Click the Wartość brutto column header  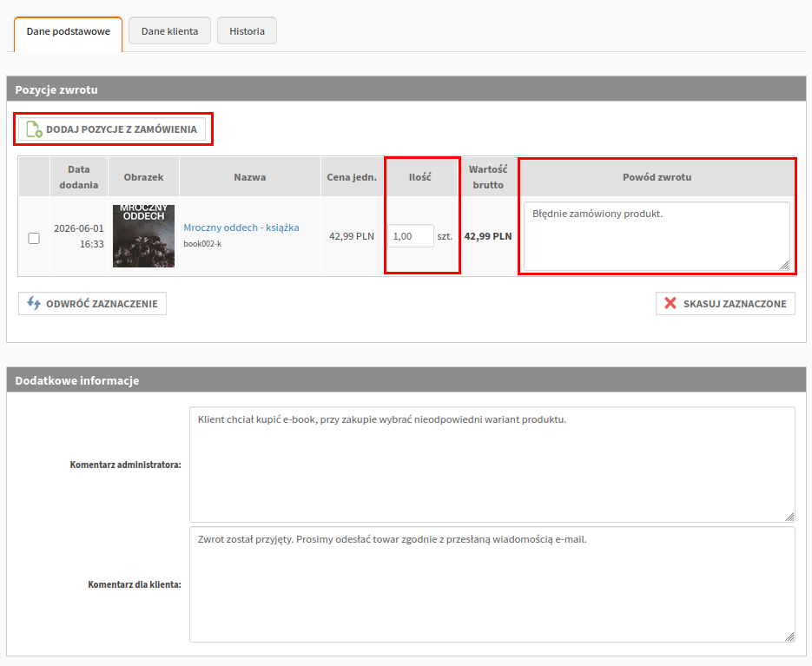tap(488, 177)
